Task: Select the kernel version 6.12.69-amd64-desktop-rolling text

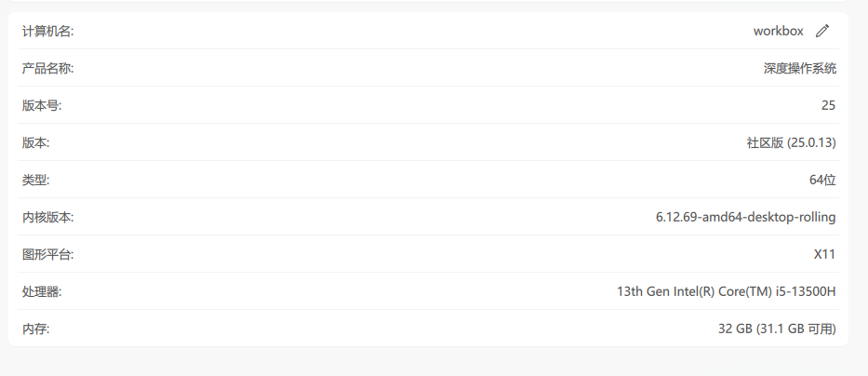Action: click(745, 217)
